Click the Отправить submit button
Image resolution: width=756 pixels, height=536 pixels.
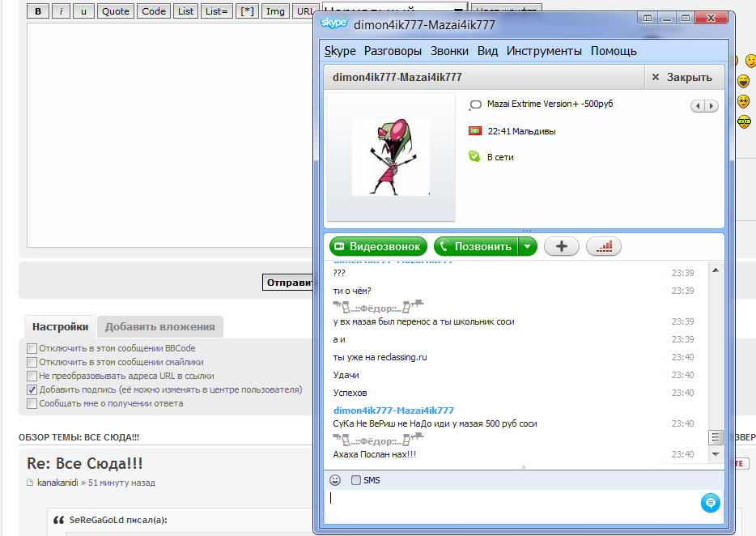tap(288, 283)
